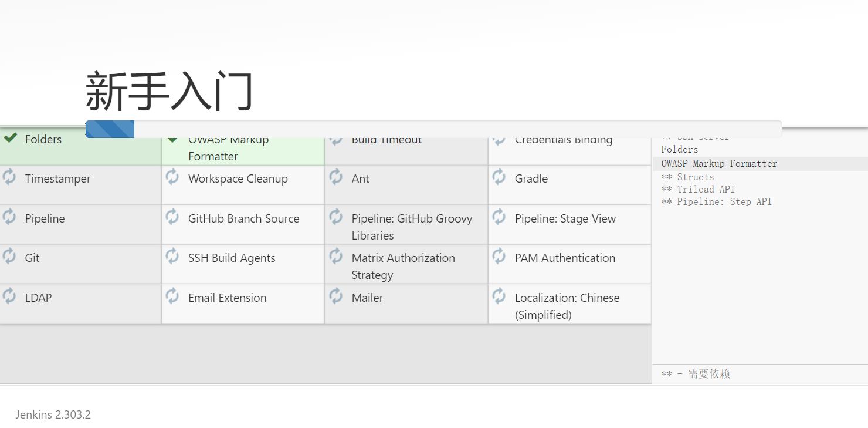
Task: Click the pending spinner icon beside Workspace Cleanup
Action: click(x=172, y=177)
